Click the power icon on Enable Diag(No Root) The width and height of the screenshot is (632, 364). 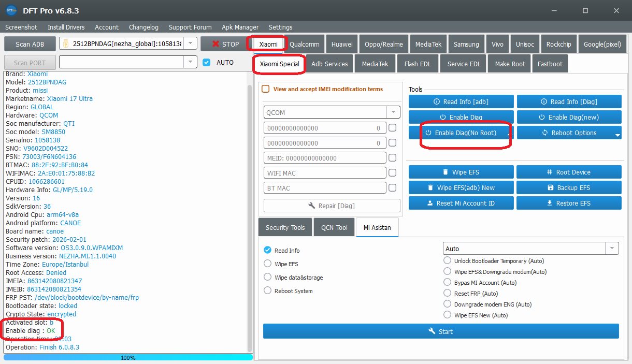[x=428, y=133]
